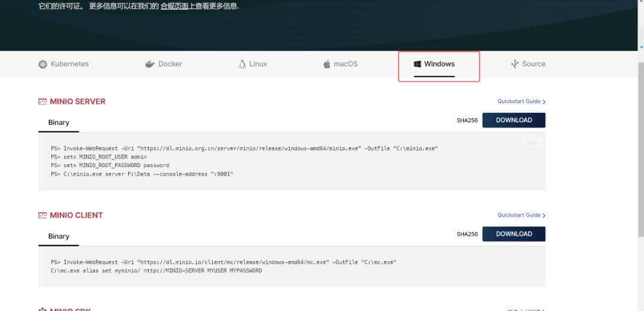
Task: Open MinIO Client Quickstart Guide link
Action: tap(521, 215)
